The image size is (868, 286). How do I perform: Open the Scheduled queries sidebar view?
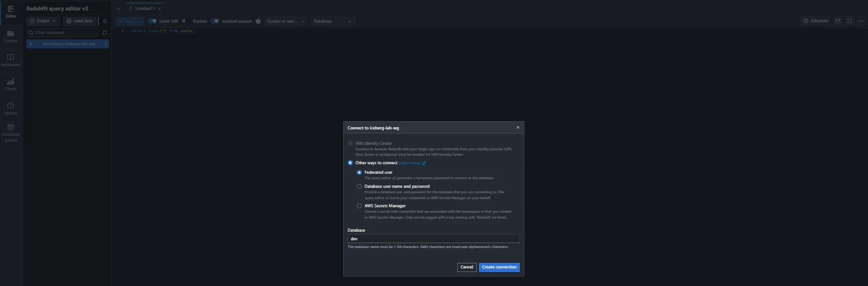(11, 133)
